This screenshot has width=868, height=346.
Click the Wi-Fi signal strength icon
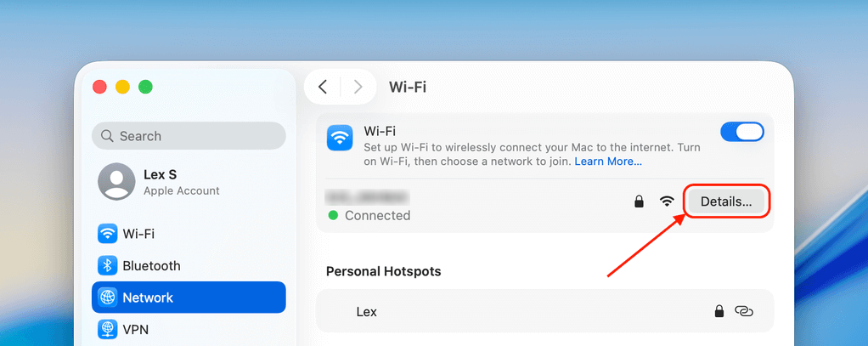tap(668, 201)
